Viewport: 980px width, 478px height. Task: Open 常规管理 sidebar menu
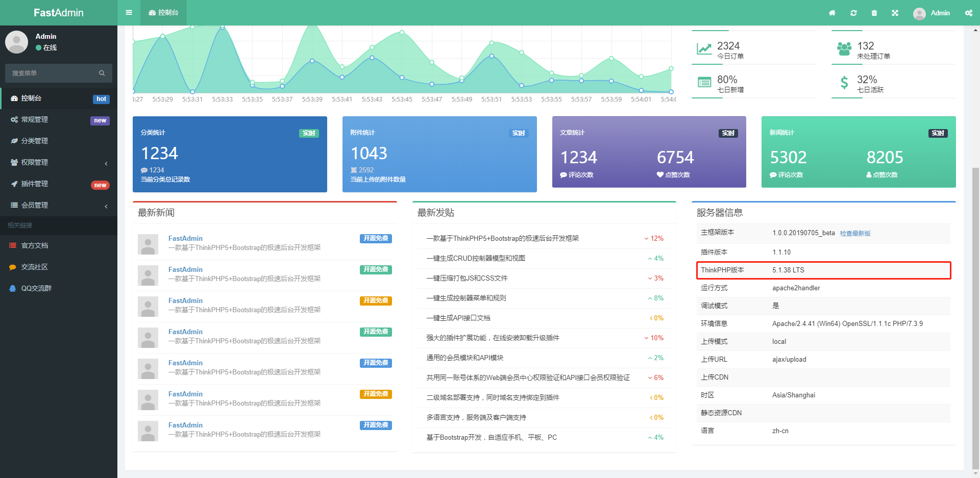pos(59,119)
